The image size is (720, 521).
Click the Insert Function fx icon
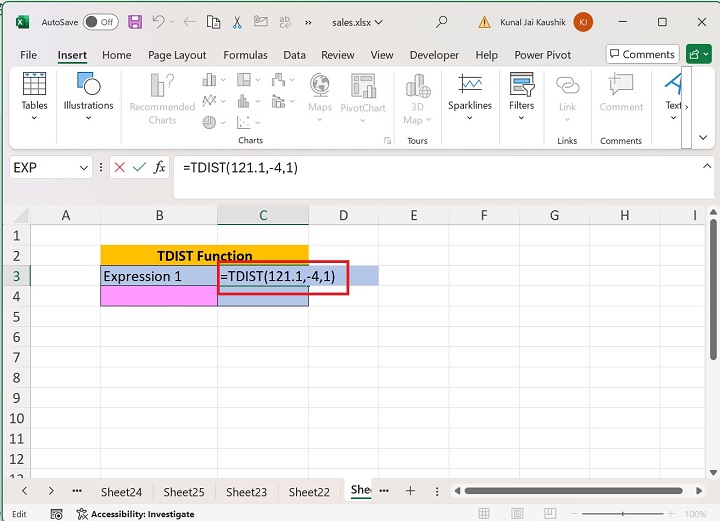[159, 168]
